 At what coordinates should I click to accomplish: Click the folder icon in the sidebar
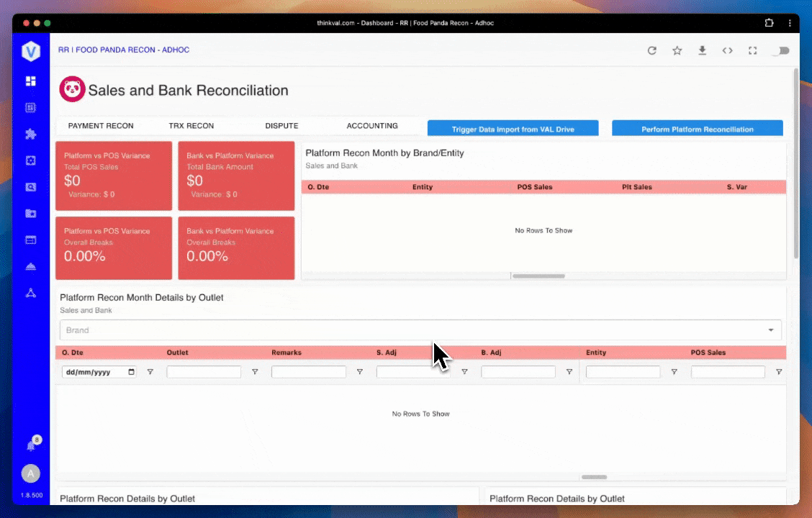(30, 214)
